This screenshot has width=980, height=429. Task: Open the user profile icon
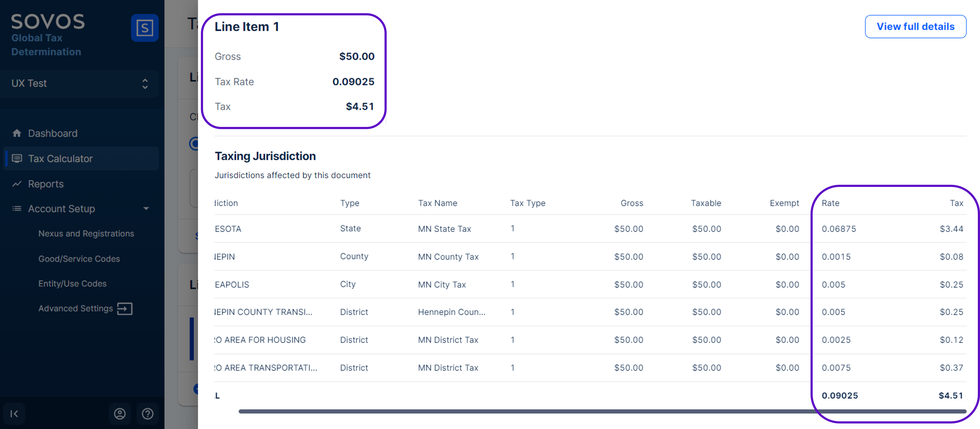click(x=120, y=413)
